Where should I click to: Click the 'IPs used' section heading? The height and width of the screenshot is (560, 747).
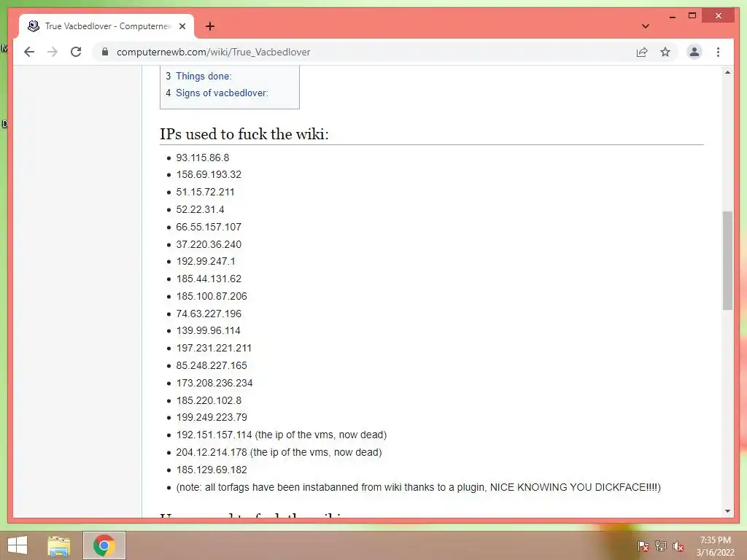(244, 134)
